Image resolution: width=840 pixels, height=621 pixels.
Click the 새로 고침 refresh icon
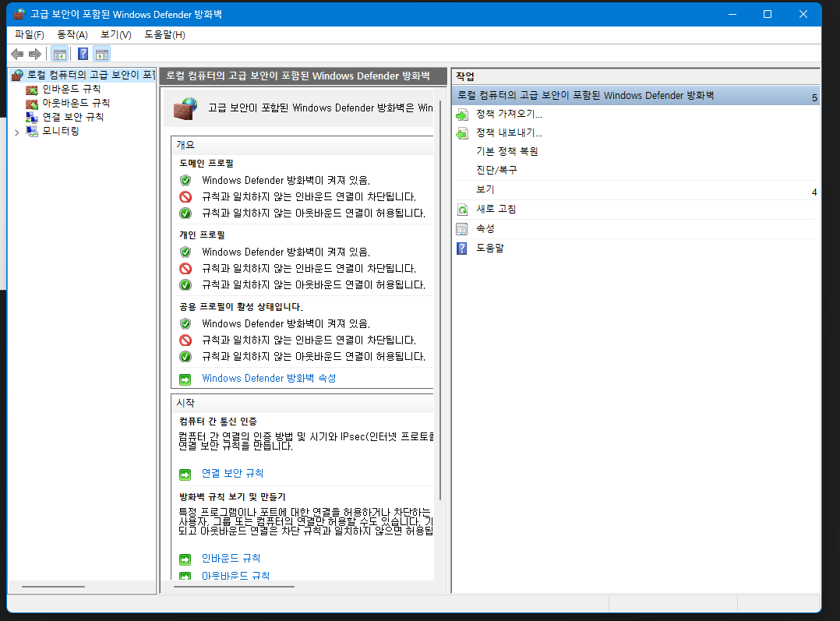coord(462,210)
